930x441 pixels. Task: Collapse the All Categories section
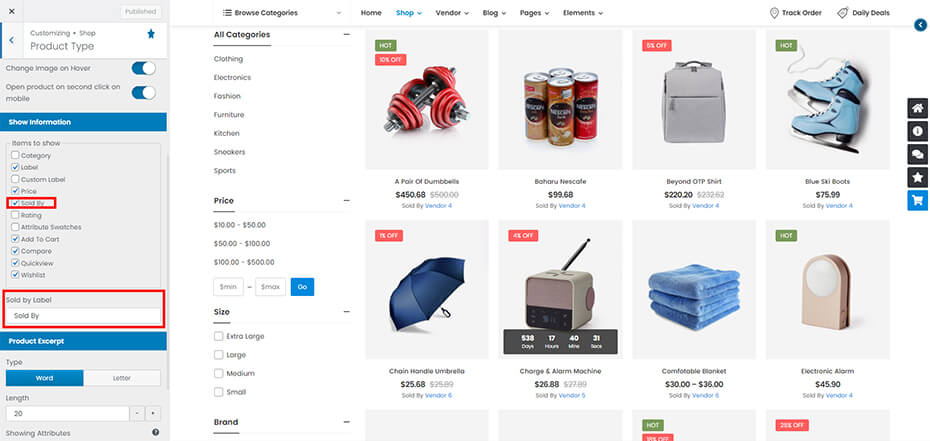point(346,34)
